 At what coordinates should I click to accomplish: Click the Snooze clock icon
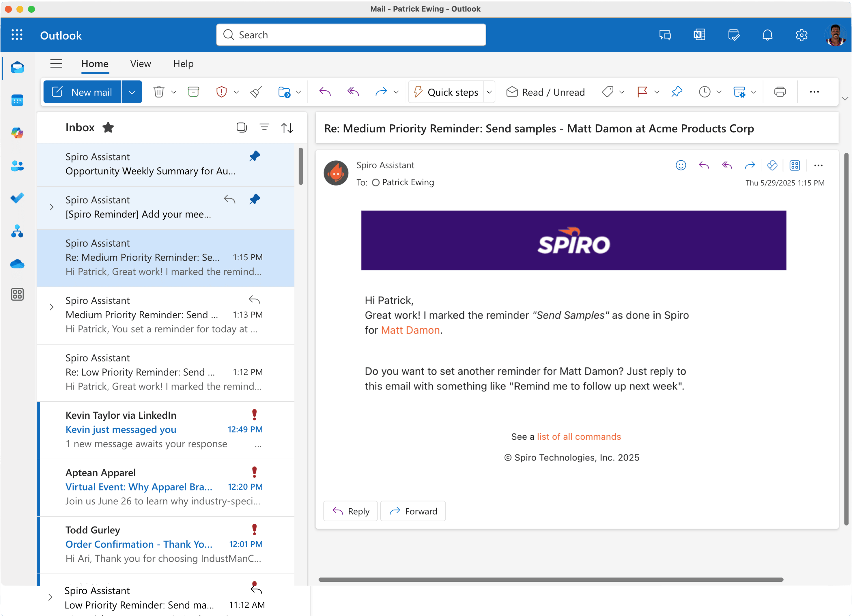(705, 92)
